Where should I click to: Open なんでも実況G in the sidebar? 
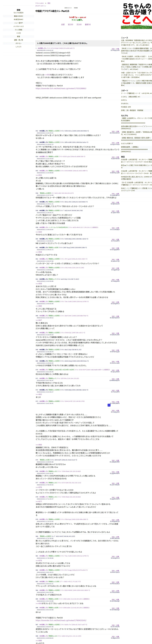coord(18,13)
